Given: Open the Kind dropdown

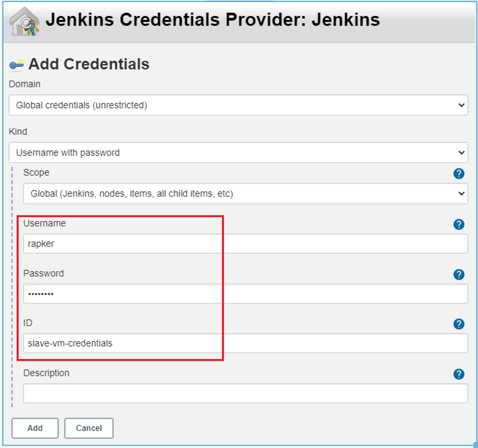Looking at the screenshot, I should tap(238, 152).
